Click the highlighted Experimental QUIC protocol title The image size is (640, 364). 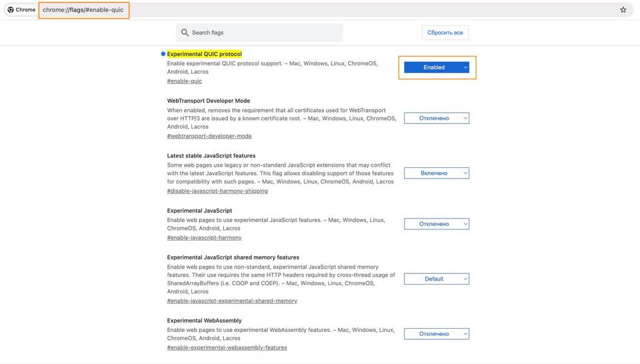(x=204, y=54)
